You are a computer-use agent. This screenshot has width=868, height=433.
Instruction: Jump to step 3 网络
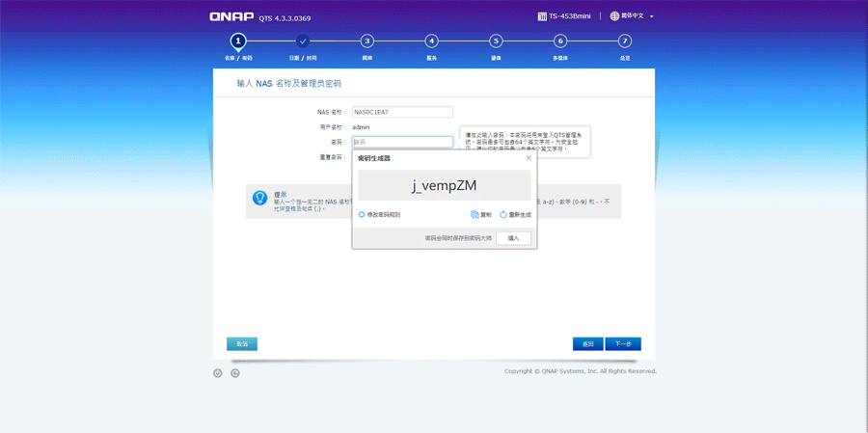(x=367, y=41)
